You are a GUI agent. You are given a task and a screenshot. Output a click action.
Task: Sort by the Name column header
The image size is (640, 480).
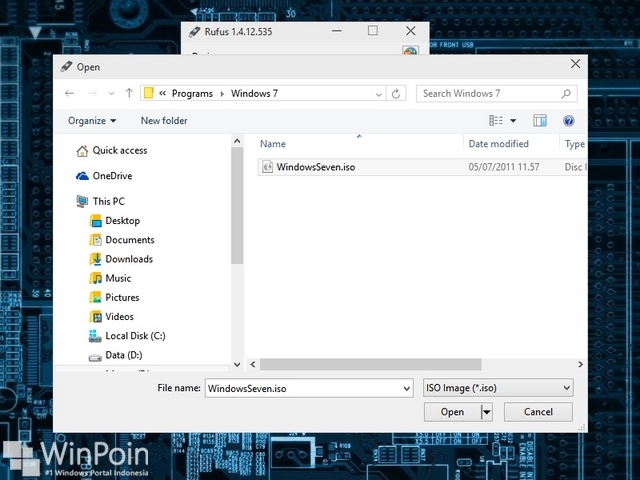coord(273,144)
